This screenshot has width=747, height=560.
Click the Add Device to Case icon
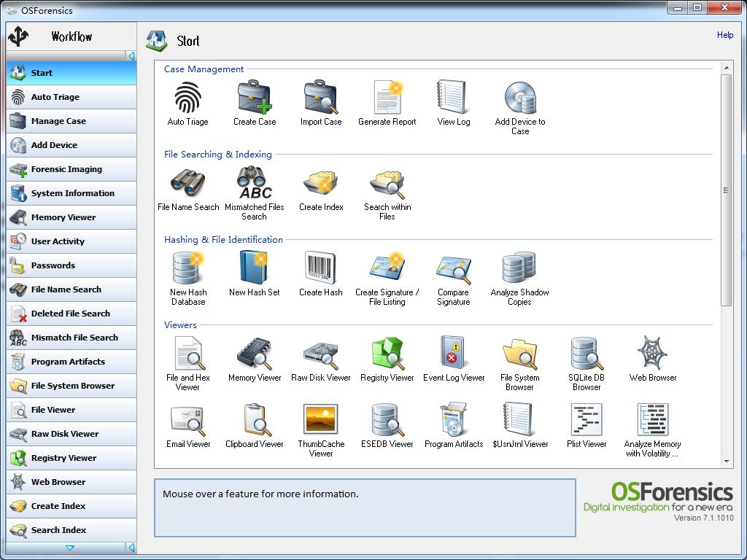click(519, 98)
